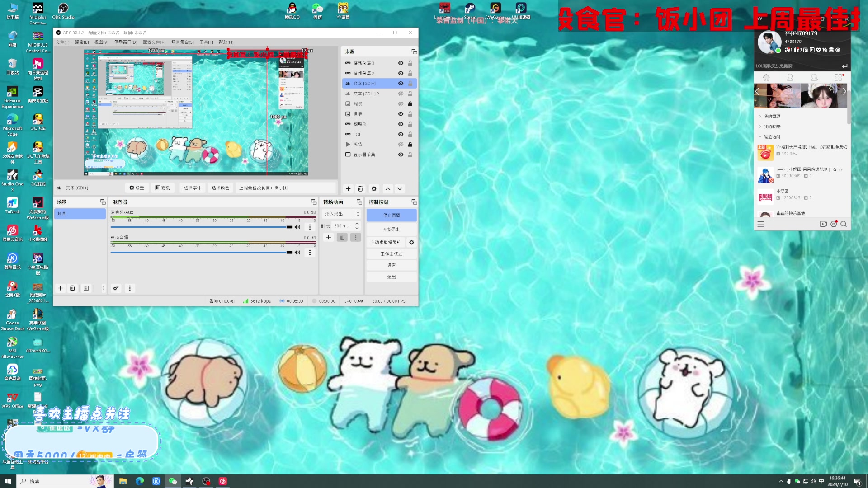Hide the 显示器采集 source
The width and height of the screenshot is (868, 488).
pyautogui.click(x=401, y=155)
